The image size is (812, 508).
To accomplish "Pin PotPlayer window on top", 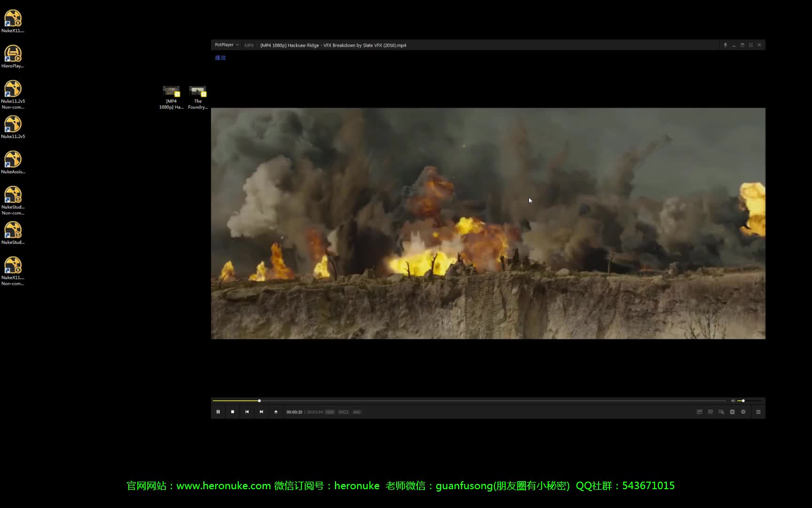I will [725, 45].
